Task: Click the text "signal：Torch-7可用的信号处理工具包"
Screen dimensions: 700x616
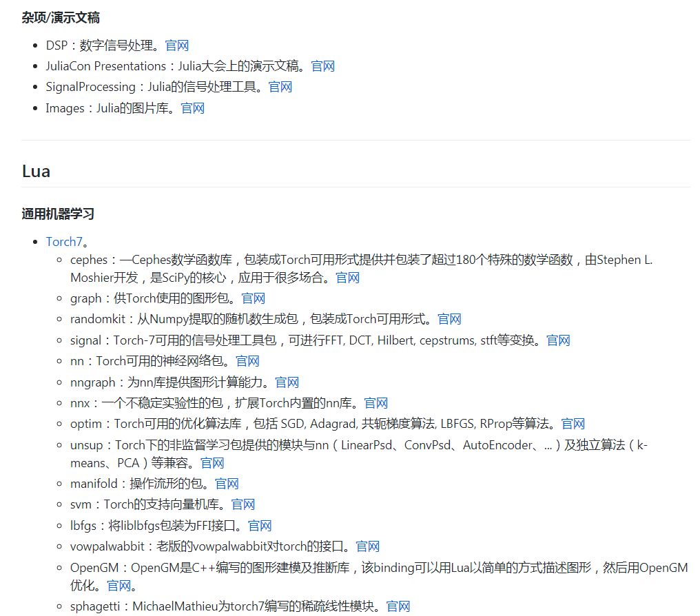Action: click(x=174, y=340)
